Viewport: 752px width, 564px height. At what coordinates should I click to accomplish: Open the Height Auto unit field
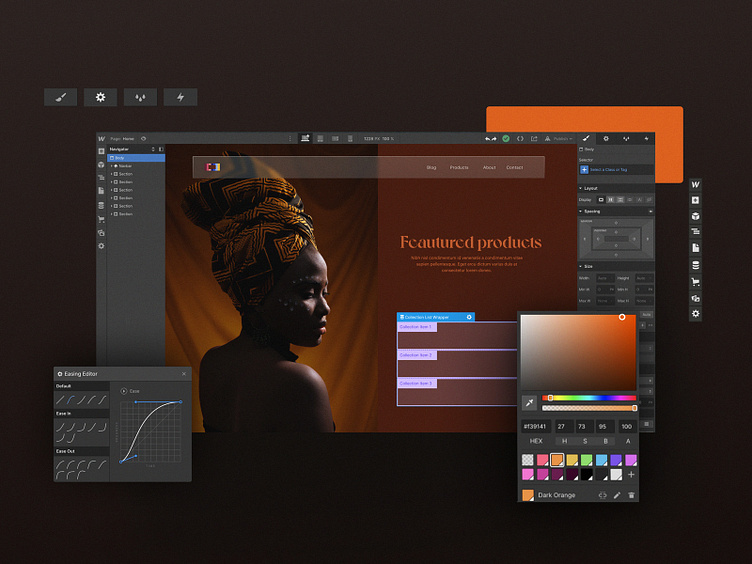coord(644,278)
